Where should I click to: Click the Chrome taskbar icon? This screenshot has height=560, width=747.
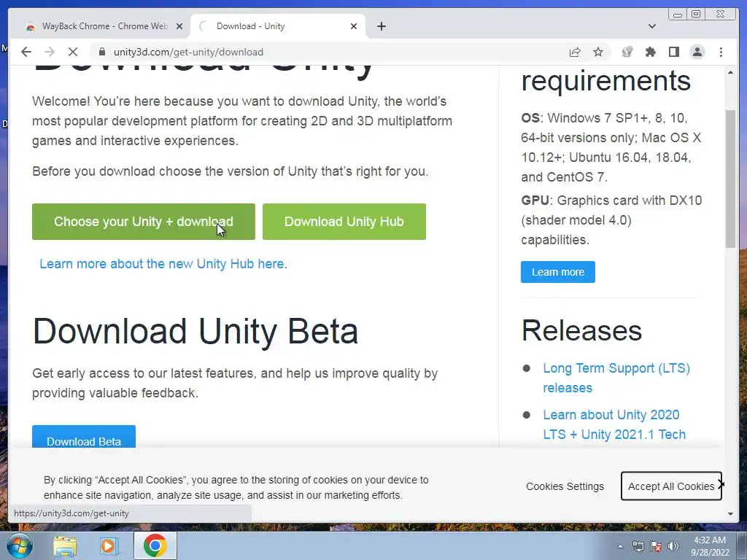pyautogui.click(x=155, y=545)
